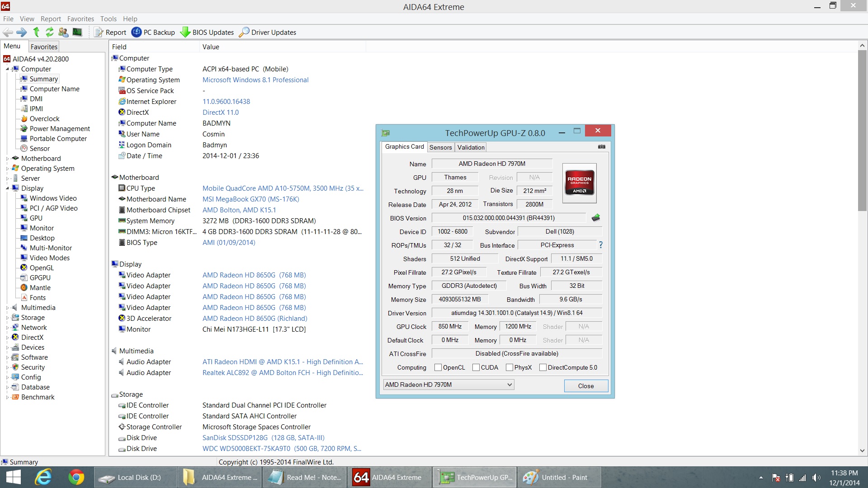Screen dimensions: 868x488
Task: Expand the Network tree node
Action: point(7,328)
